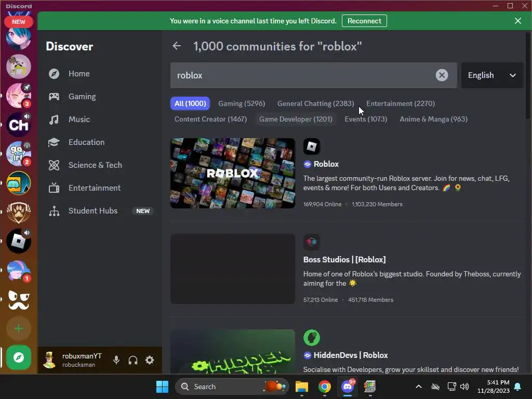Screen dimensions: 532x399
Task: Open File Explorer from taskbar
Action: (x=302, y=387)
